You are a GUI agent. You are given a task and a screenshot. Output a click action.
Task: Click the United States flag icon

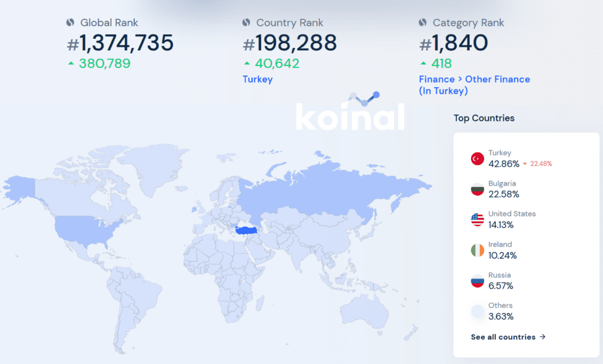477,220
